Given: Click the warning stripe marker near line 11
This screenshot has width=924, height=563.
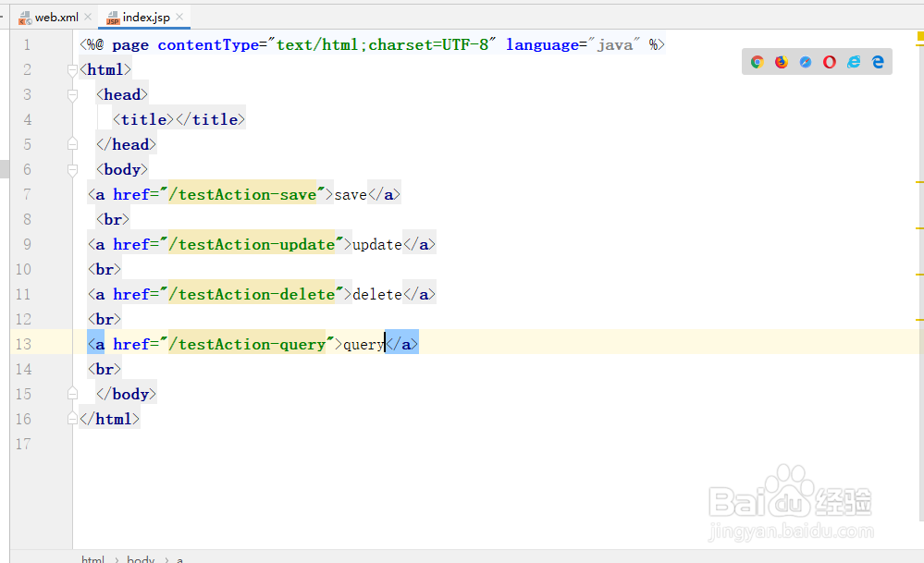Looking at the screenshot, I should pos(920,275).
